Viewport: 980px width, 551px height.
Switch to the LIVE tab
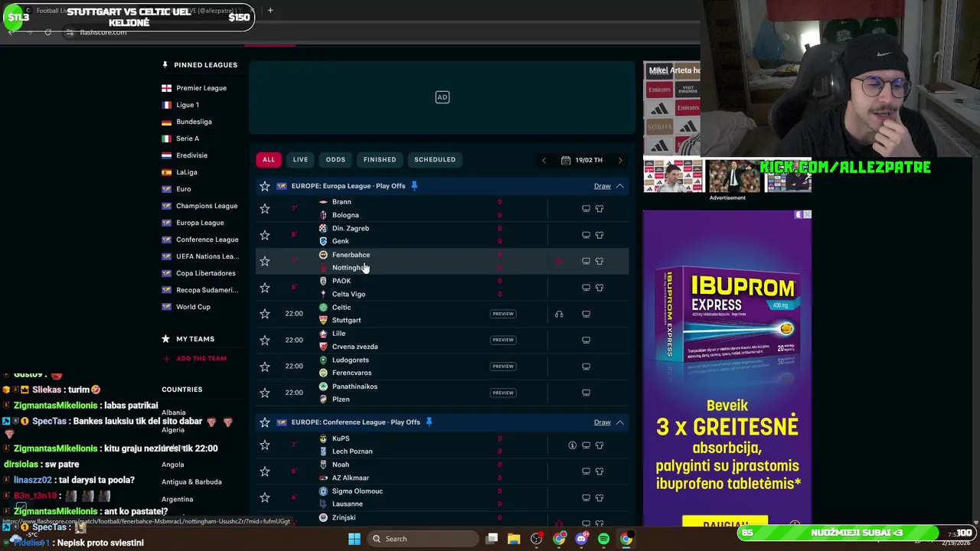point(300,160)
